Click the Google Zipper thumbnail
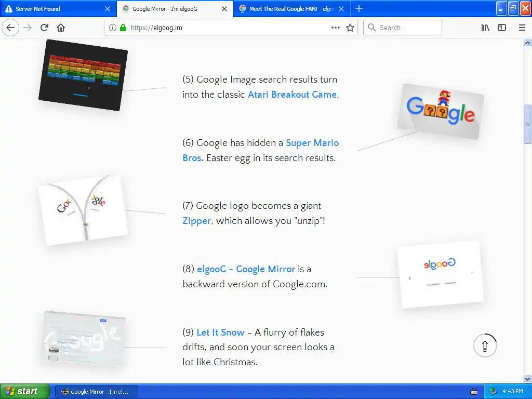Screen dimensions: 532x399 pyautogui.click(x=83, y=210)
